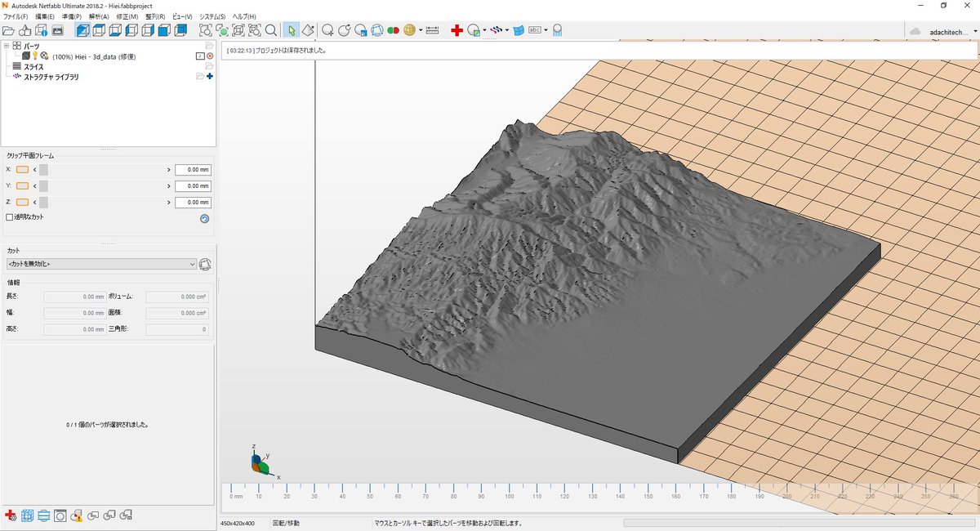980x531 pixels.
Task: Open the カットを無効化 dropdown
Action: click(x=100, y=264)
